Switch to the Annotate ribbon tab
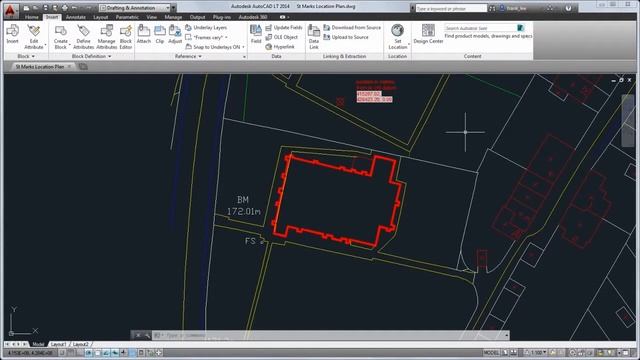Screen dimensions: 640x360 coord(76,17)
